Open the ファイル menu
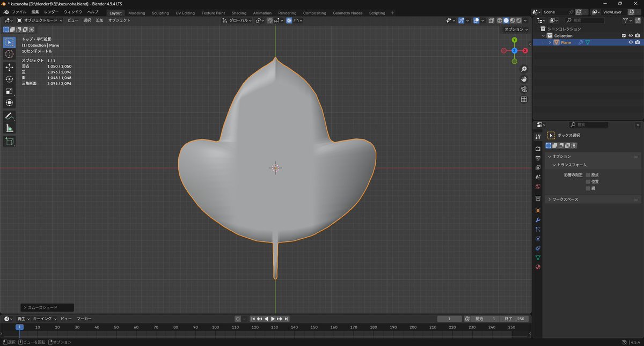This screenshot has width=644, height=346. [x=19, y=12]
